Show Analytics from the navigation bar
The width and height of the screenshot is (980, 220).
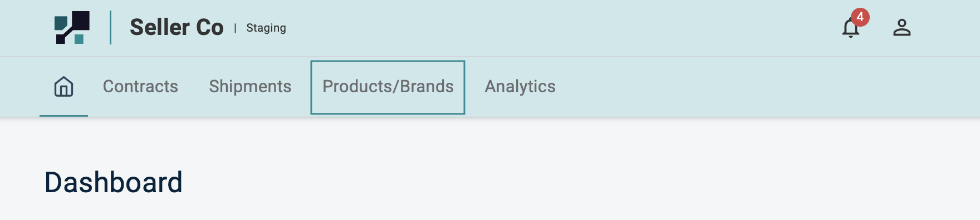[x=520, y=87]
